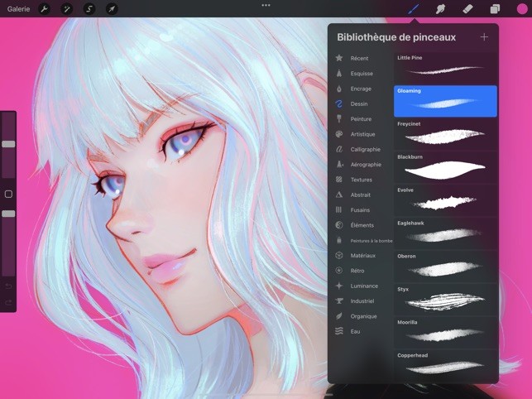Open the Industriel brush category
The width and height of the screenshot is (532, 399).
pyautogui.click(x=361, y=300)
